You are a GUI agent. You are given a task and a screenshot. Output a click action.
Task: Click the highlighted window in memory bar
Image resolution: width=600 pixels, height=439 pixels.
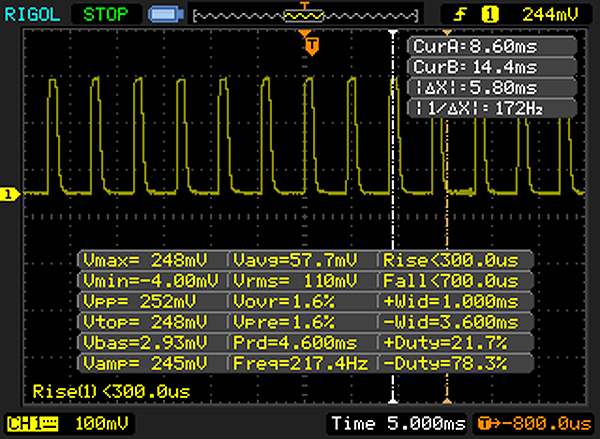tap(303, 16)
